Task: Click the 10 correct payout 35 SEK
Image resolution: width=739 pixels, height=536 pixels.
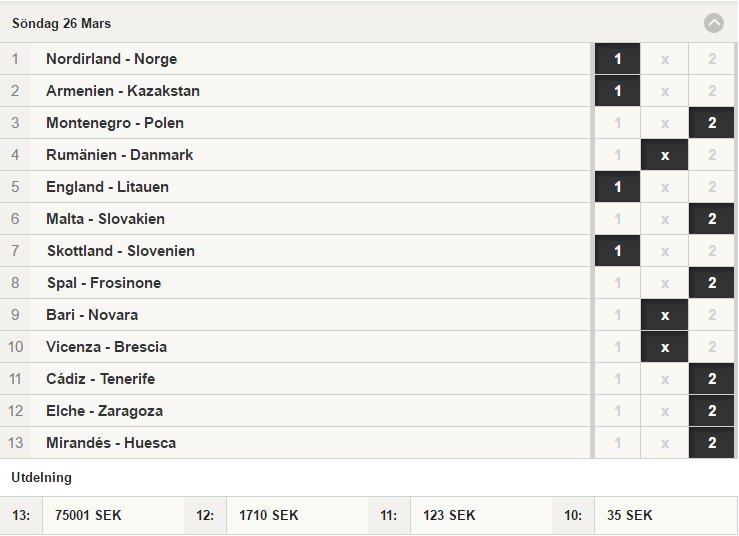Action: click(630, 515)
